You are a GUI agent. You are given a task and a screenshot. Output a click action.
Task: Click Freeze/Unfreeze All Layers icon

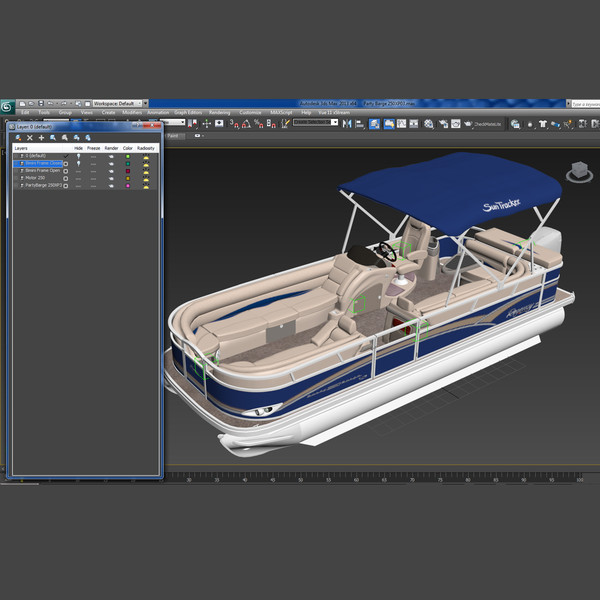point(88,137)
